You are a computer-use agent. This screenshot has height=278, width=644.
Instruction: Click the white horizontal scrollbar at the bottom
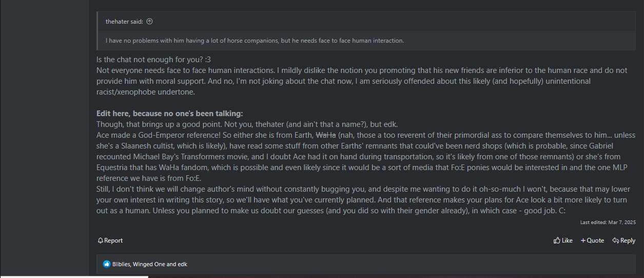[x=74, y=277]
